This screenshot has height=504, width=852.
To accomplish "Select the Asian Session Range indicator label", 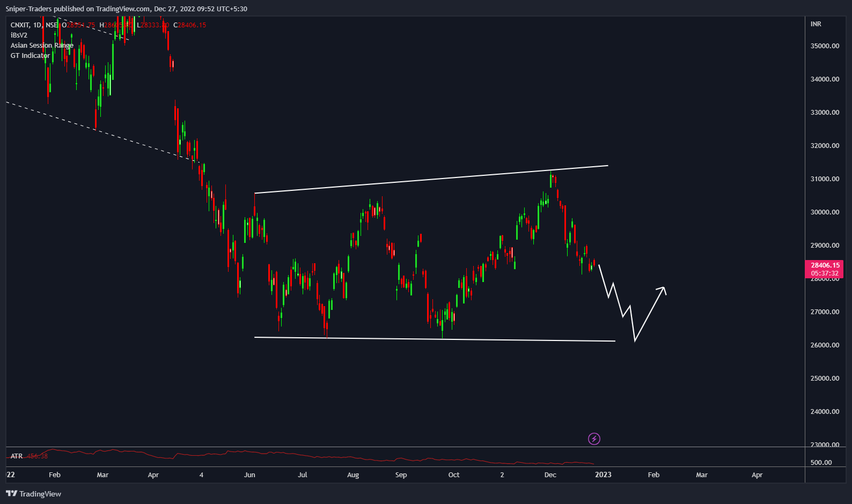I will [42, 46].
